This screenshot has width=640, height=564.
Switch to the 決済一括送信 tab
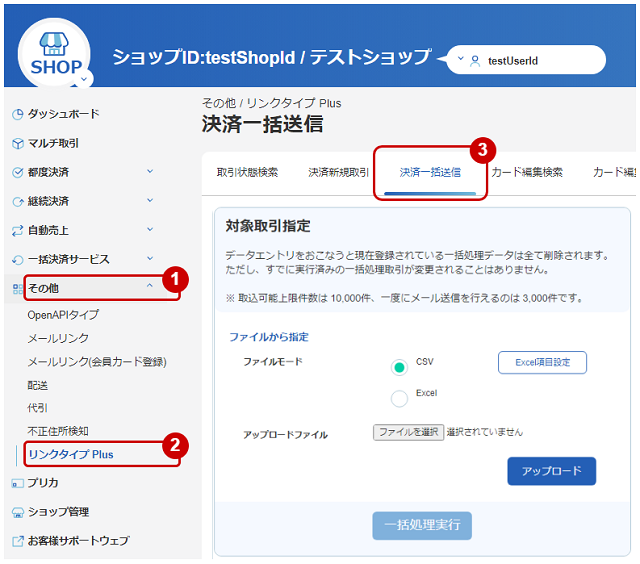tap(430, 173)
